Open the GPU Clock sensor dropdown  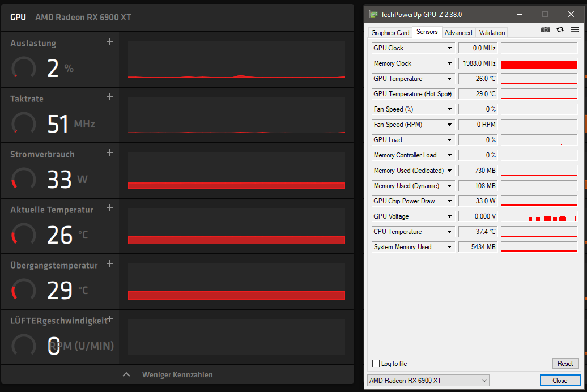click(449, 48)
